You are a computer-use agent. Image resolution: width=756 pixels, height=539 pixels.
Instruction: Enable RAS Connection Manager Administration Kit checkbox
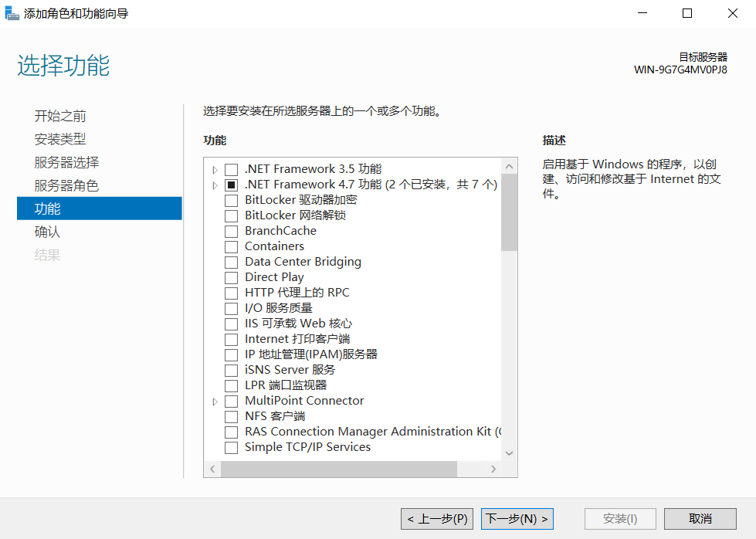pyautogui.click(x=232, y=432)
